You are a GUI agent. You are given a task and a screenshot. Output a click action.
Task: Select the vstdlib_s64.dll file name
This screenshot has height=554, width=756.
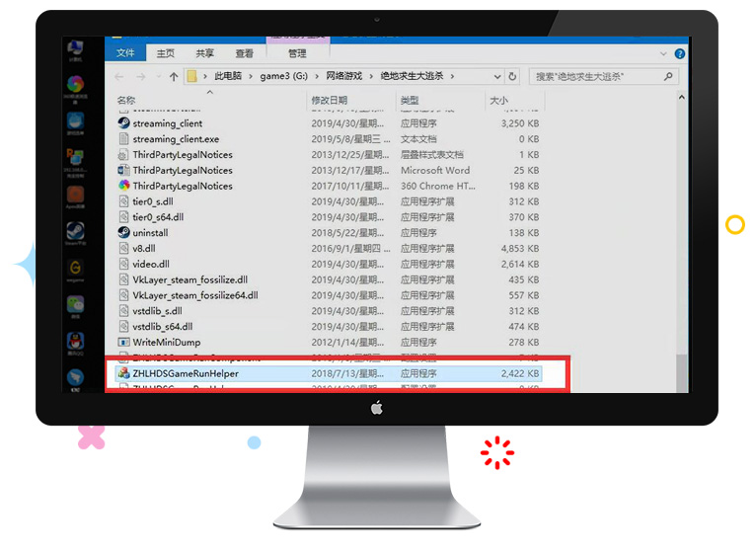(x=163, y=326)
